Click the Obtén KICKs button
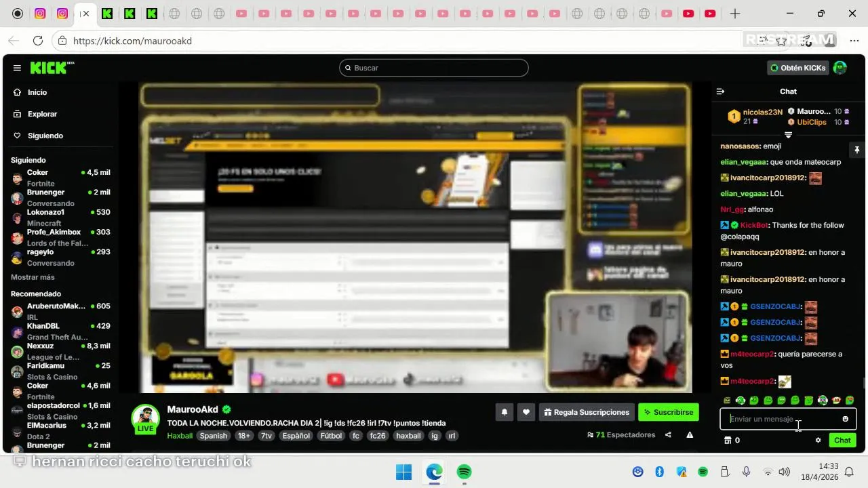868x488 pixels. tap(798, 68)
